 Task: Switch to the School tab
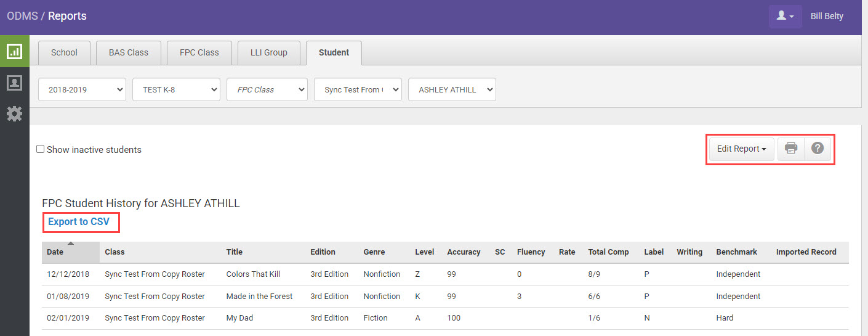[64, 52]
